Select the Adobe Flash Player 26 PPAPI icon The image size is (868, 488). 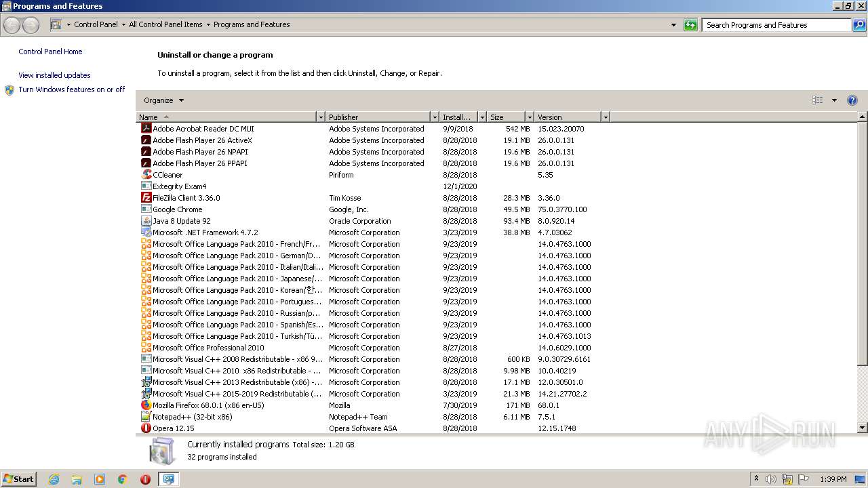(x=146, y=163)
